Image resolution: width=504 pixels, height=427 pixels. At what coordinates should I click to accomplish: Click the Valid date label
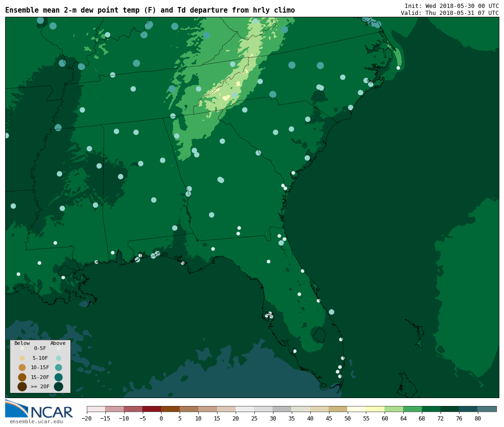pos(449,13)
